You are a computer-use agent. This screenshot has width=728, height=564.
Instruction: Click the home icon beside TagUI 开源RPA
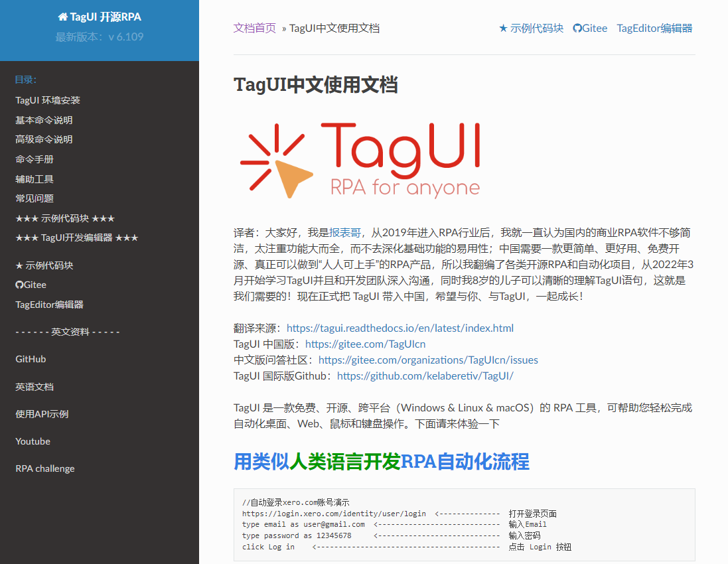62,17
